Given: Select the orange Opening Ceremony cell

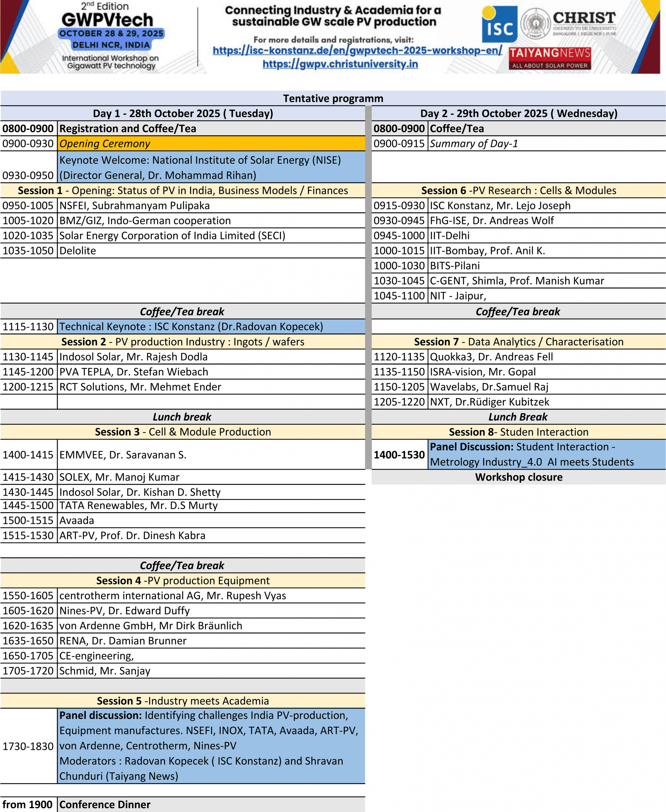Looking at the screenshot, I should (x=211, y=143).
